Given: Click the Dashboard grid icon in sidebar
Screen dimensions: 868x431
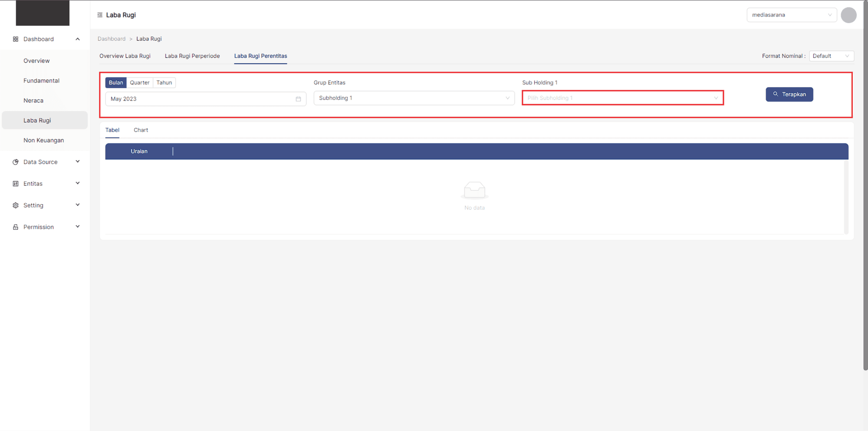Looking at the screenshot, I should (16, 39).
